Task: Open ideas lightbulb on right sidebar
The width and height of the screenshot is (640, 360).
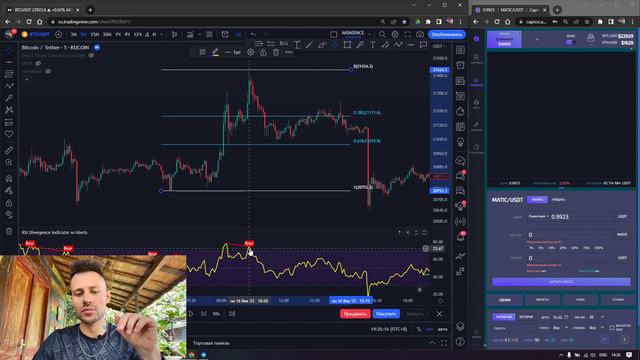Action: pos(460,142)
